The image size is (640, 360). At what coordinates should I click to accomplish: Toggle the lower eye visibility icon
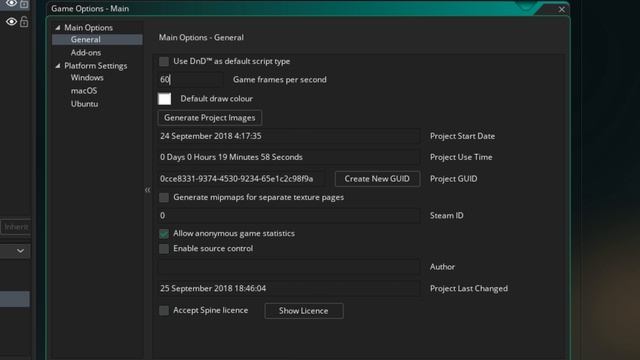coord(11,22)
